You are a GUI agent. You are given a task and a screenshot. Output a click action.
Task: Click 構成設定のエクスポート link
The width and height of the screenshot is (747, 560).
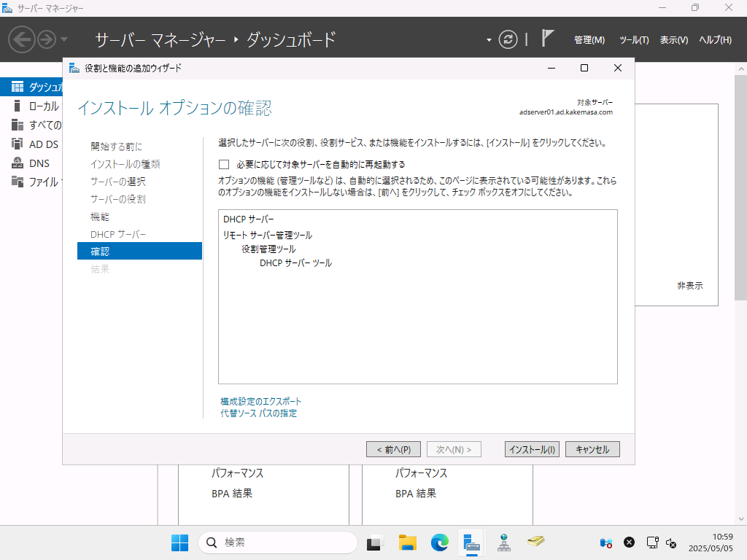pos(260,402)
